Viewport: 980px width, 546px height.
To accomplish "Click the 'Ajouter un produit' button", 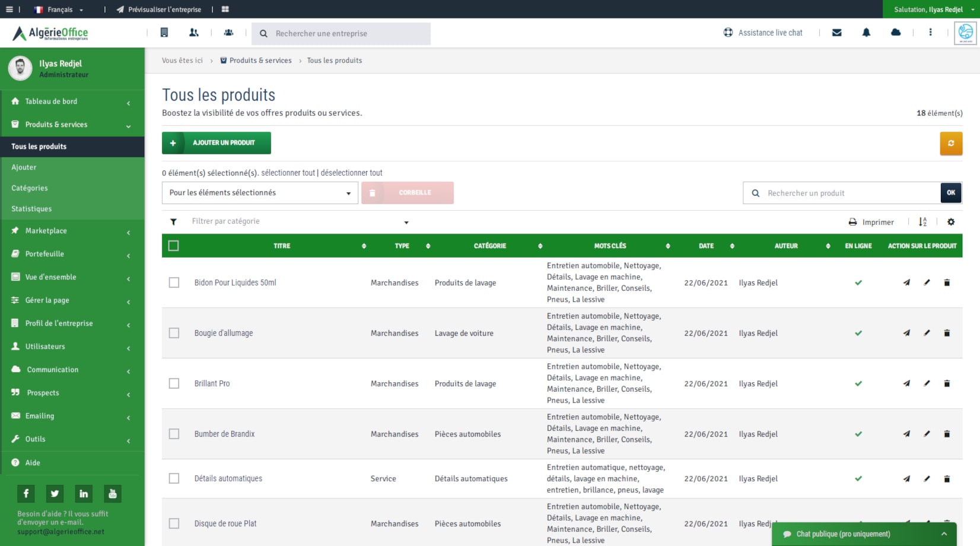I will tap(217, 143).
